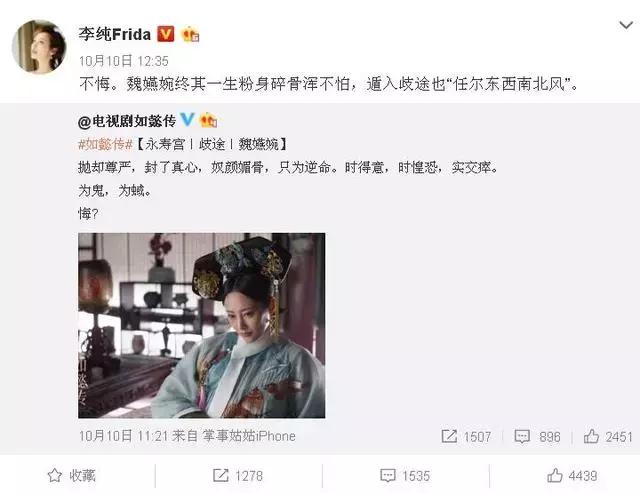Click 李纯Frida profile avatar
Image resolution: width=640 pixels, height=494 pixels.
click(39, 47)
